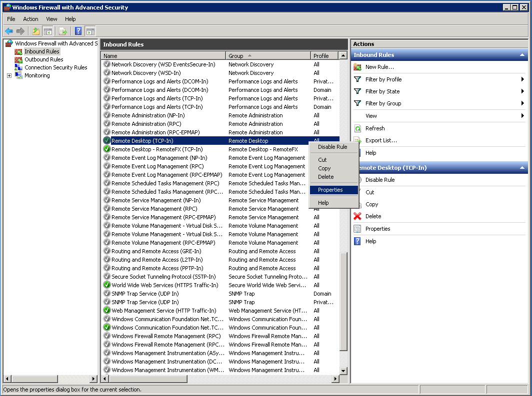Open the Filter by State submenu arrow

(x=522, y=91)
